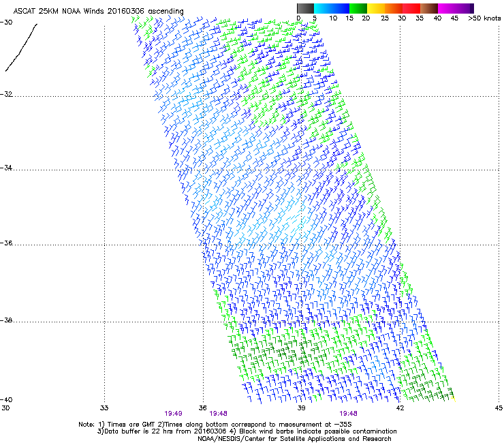Click the latitude label -30

6,22
